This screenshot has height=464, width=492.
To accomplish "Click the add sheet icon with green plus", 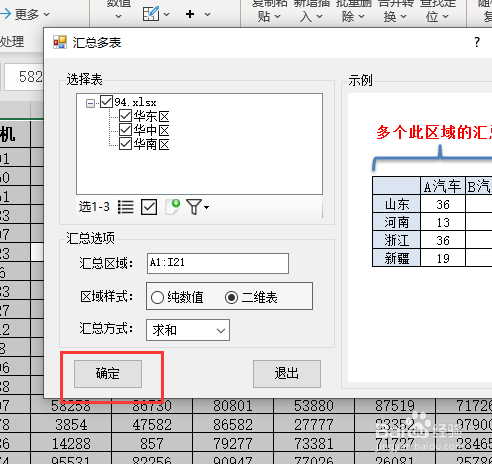I will pos(173,207).
